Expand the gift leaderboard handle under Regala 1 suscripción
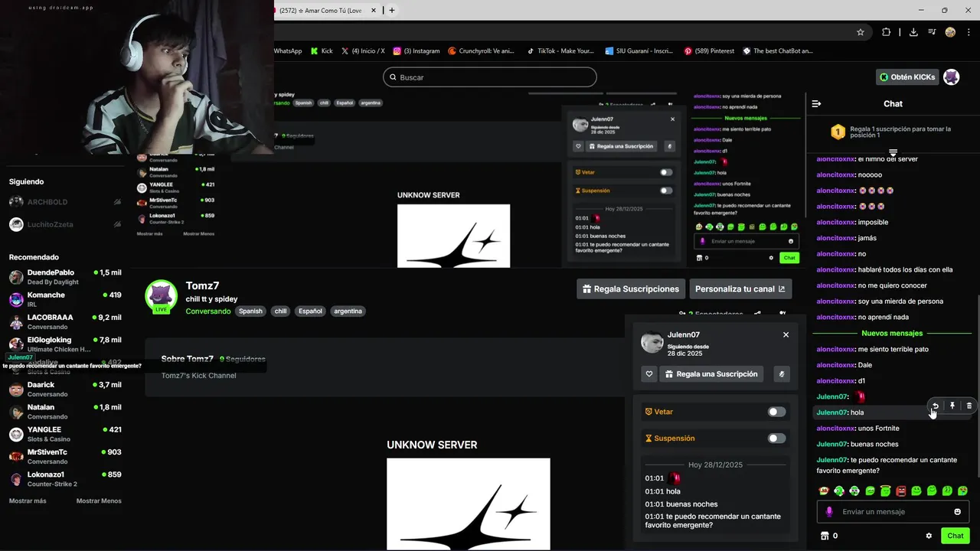Viewport: 980px width, 551px height. pos(893,152)
